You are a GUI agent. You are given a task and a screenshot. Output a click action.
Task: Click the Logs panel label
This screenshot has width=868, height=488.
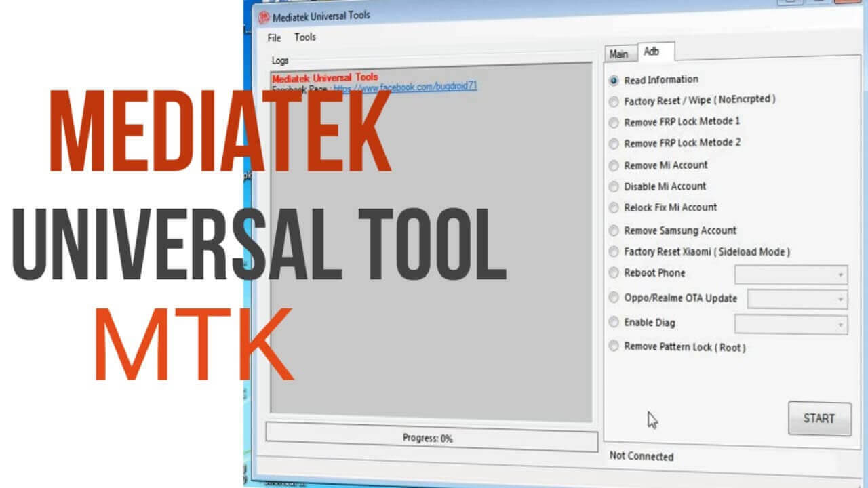tap(280, 60)
